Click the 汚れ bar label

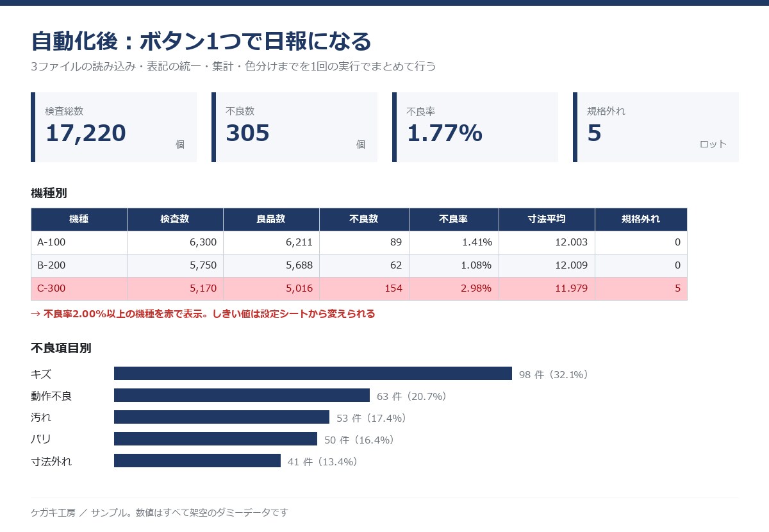tap(41, 418)
